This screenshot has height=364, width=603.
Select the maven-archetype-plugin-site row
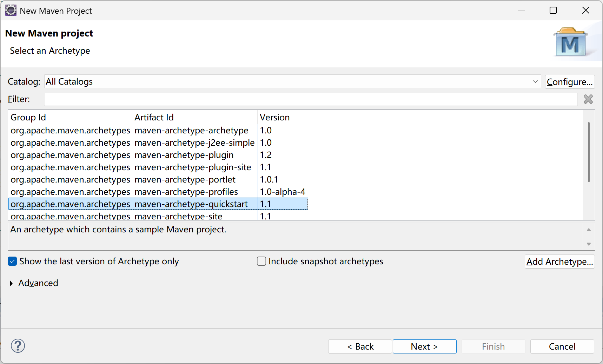(158, 167)
